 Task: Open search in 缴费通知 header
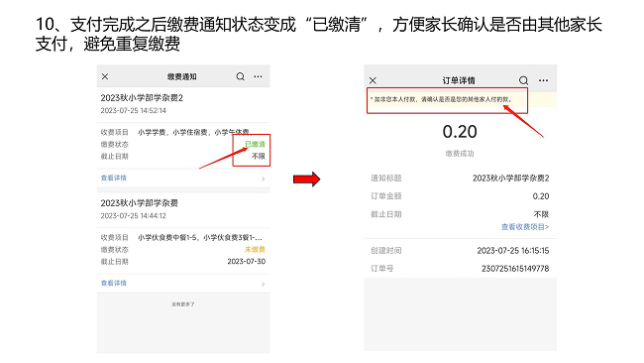point(241,76)
